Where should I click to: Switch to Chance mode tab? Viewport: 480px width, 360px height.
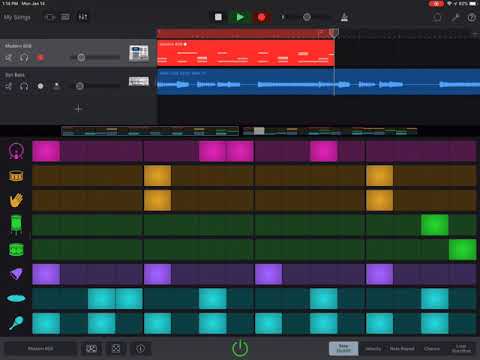432,349
